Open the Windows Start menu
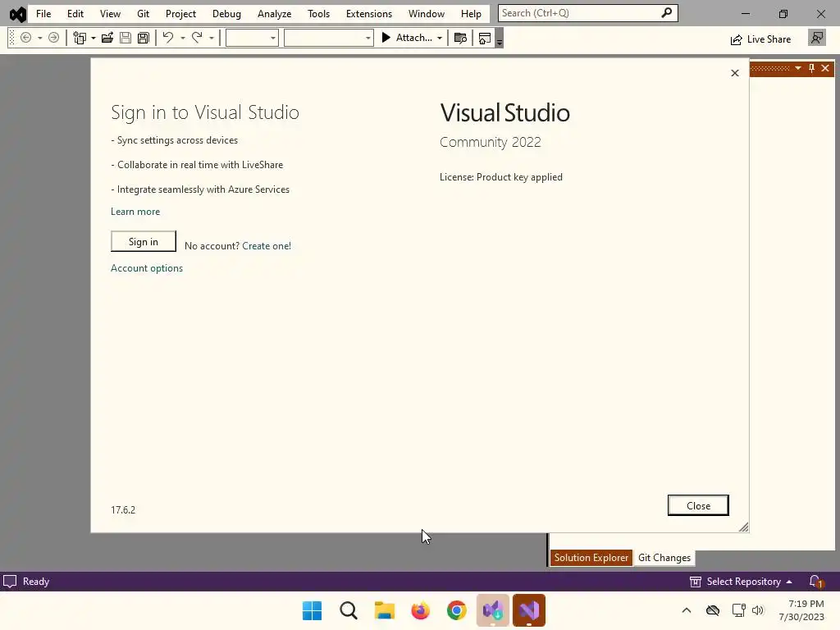 pyautogui.click(x=313, y=610)
